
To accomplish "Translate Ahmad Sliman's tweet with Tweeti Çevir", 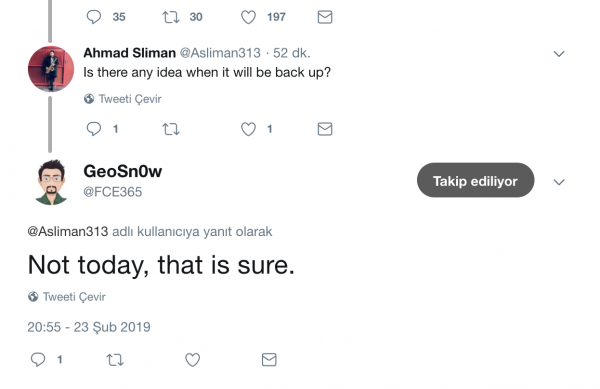I will (122, 99).
